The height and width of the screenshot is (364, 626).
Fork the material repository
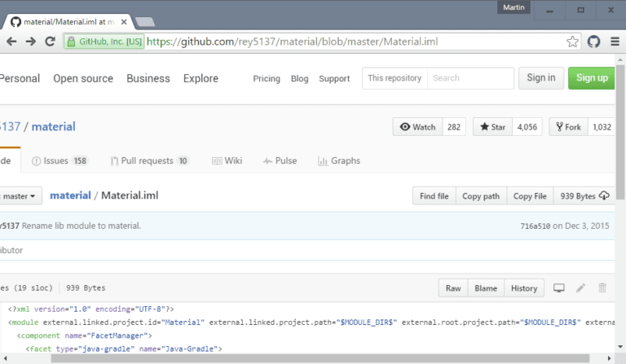coord(568,127)
